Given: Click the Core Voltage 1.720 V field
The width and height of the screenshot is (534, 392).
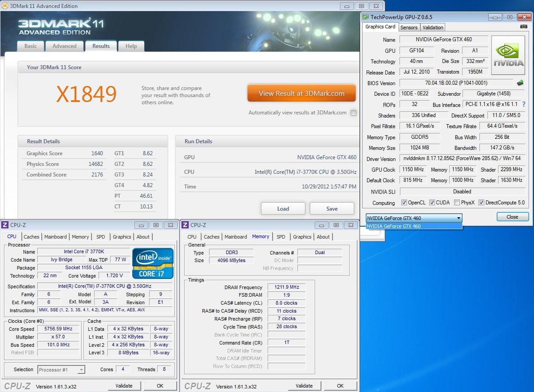Looking at the screenshot, I should tap(115, 276).
